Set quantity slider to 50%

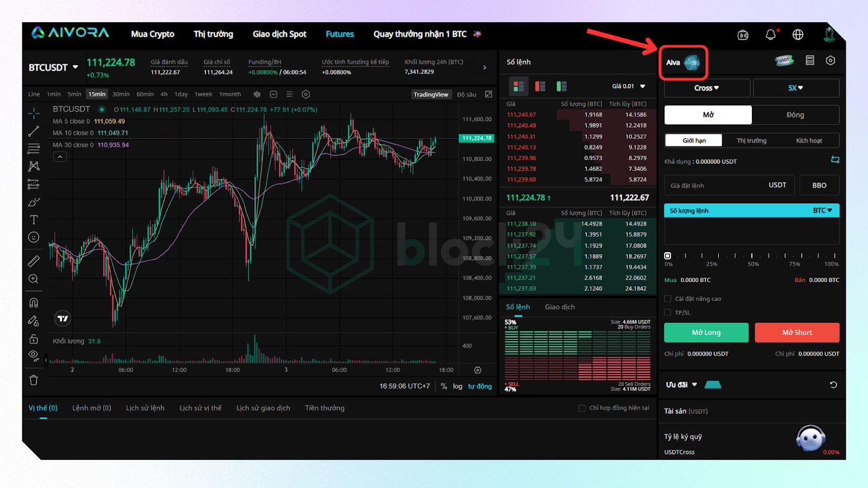(x=752, y=255)
